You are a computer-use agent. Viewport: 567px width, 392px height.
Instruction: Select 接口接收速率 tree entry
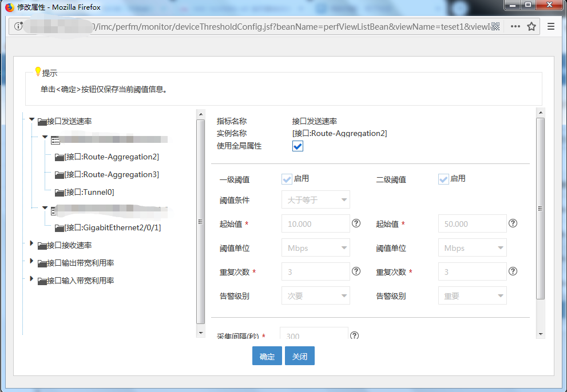tap(69, 245)
